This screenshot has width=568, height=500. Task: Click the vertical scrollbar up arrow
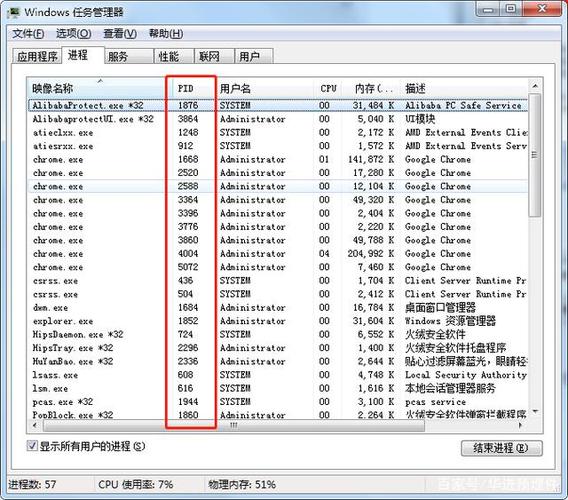click(535, 86)
